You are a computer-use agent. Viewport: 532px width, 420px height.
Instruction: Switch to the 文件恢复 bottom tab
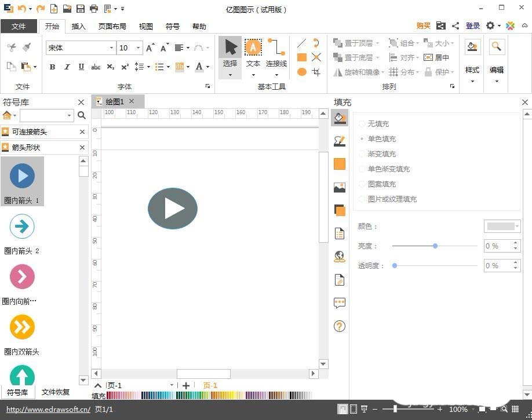pos(55,392)
